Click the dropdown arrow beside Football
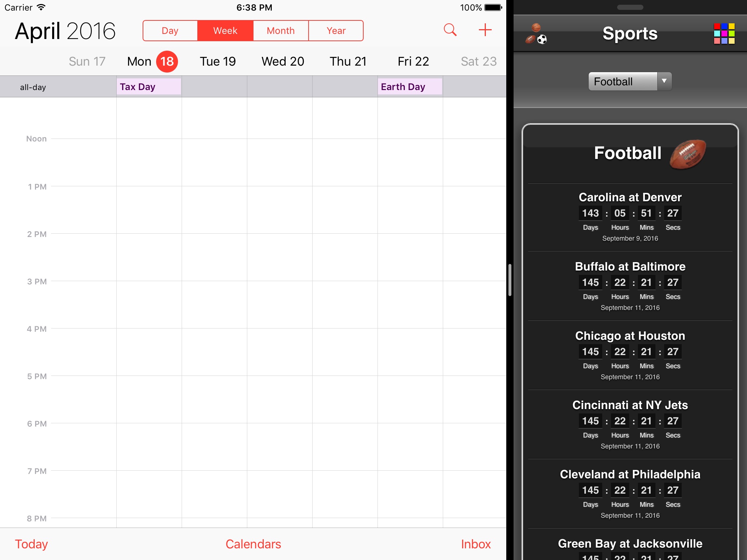The image size is (747, 560). (664, 81)
